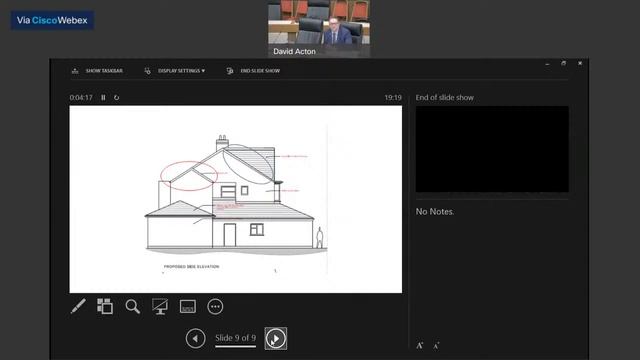Advance to the next slide arrow
This screenshot has width=640, height=360.
click(276, 338)
